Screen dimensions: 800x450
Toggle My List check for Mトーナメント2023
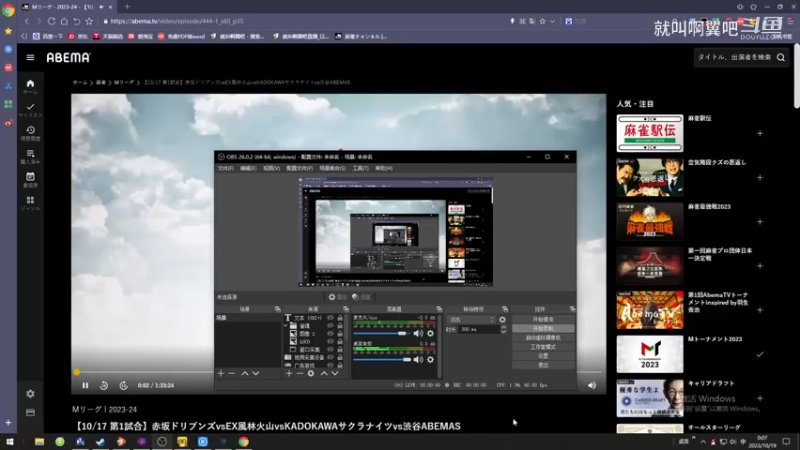click(x=760, y=354)
